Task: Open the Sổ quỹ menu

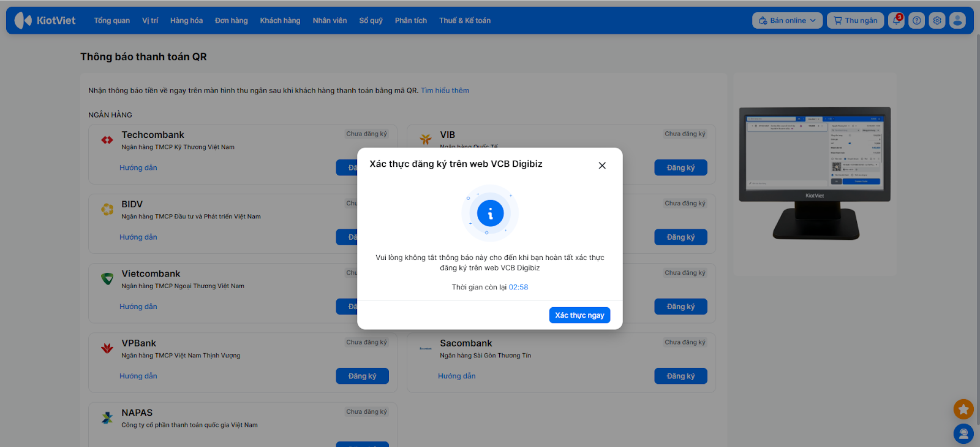Action: (371, 20)
